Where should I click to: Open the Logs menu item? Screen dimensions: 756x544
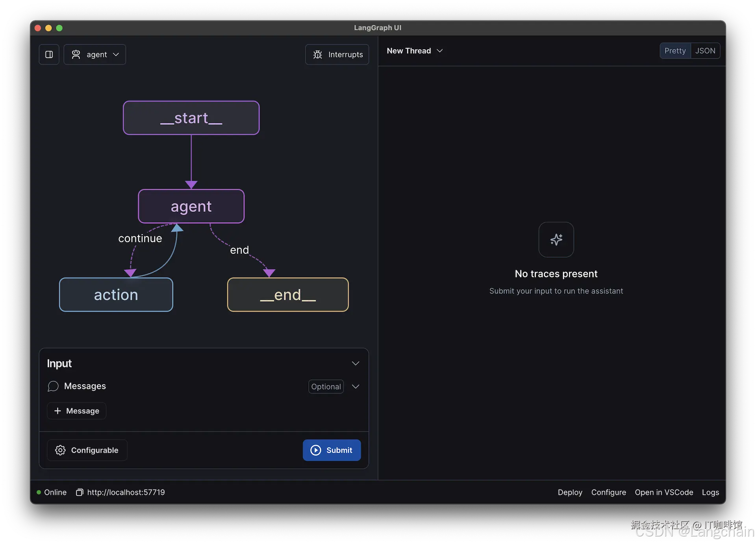click(x=710, y=492)
